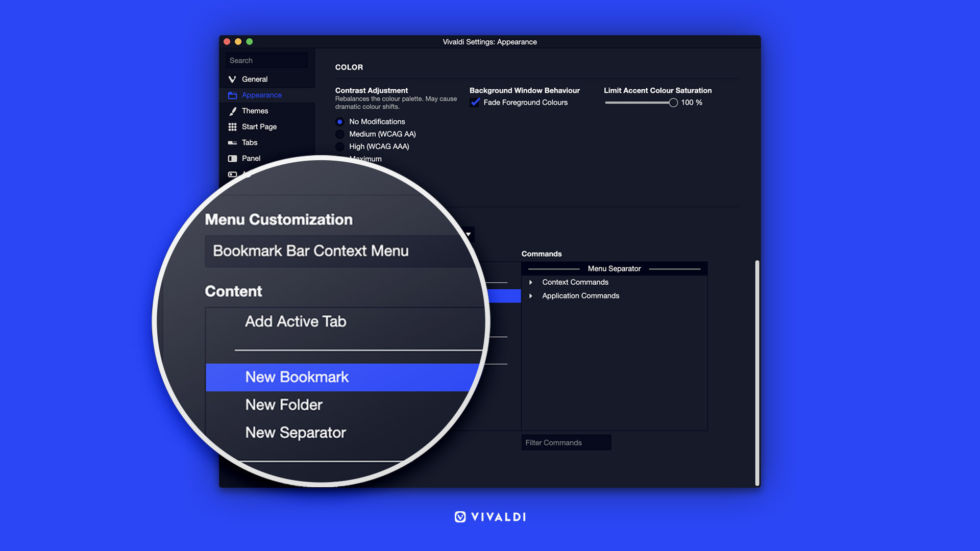Click the Start Page grid icon
Image resolution: width=980 pixels, height=551 pixels.
point(232,127)
